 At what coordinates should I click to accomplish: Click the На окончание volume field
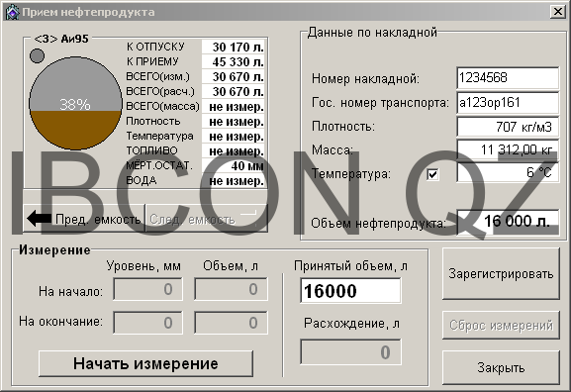pos(231,323)
